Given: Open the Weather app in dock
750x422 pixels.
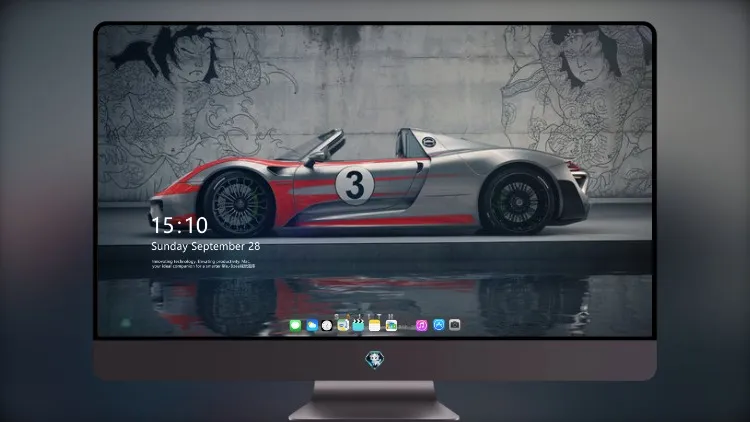Looking at the screenshot, I should coord(311,325).
